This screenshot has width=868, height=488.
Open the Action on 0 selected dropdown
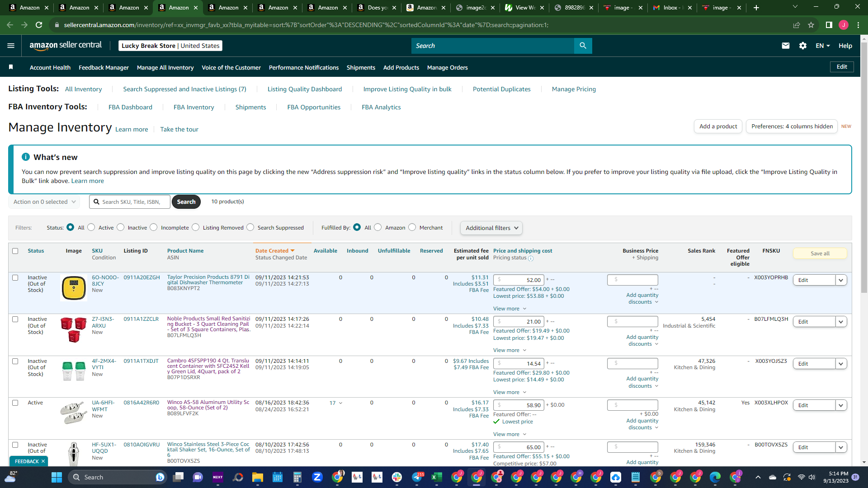point(44,202)
